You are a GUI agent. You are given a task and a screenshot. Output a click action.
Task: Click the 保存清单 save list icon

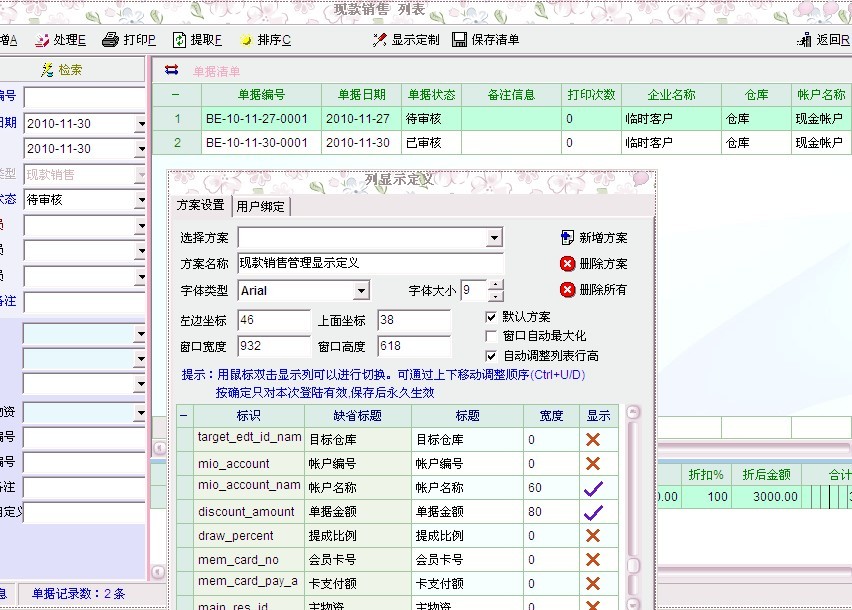point(460,40)
